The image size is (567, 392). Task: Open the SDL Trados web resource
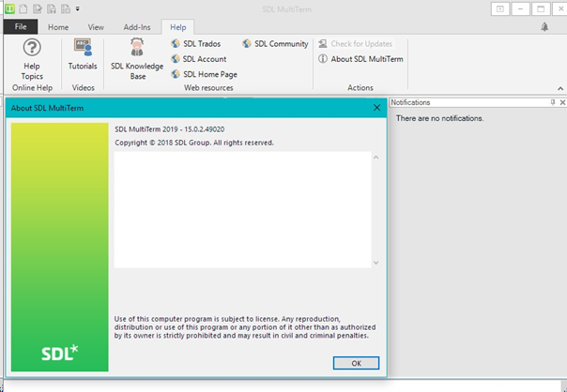pyautogui.click(x=195, y=44)
